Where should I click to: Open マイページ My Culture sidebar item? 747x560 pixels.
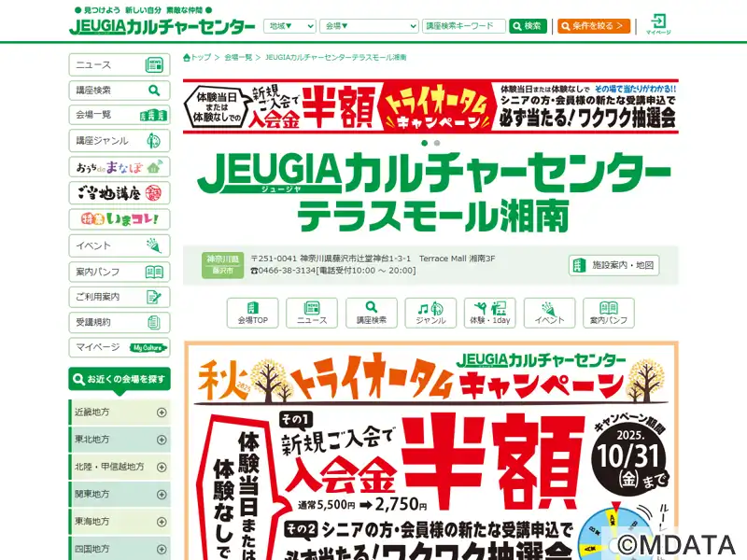coord(120,347)
